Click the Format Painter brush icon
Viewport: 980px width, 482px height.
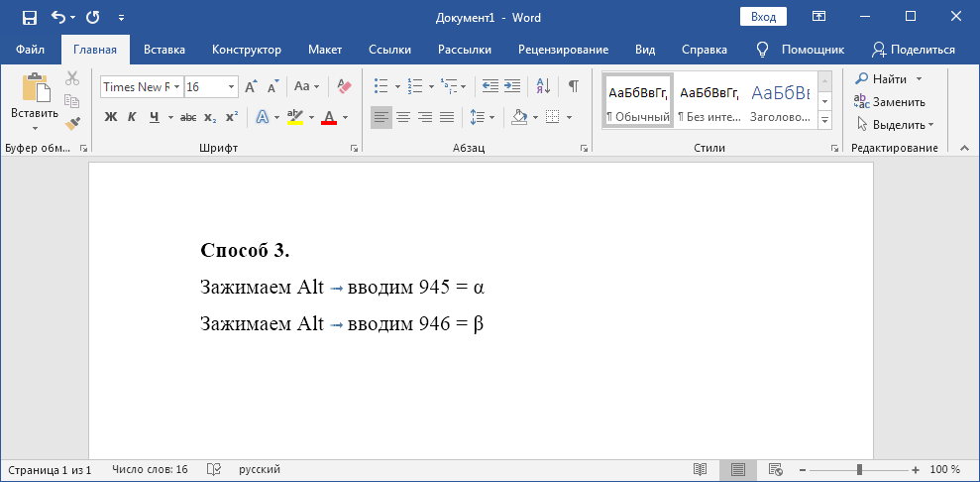71,123
